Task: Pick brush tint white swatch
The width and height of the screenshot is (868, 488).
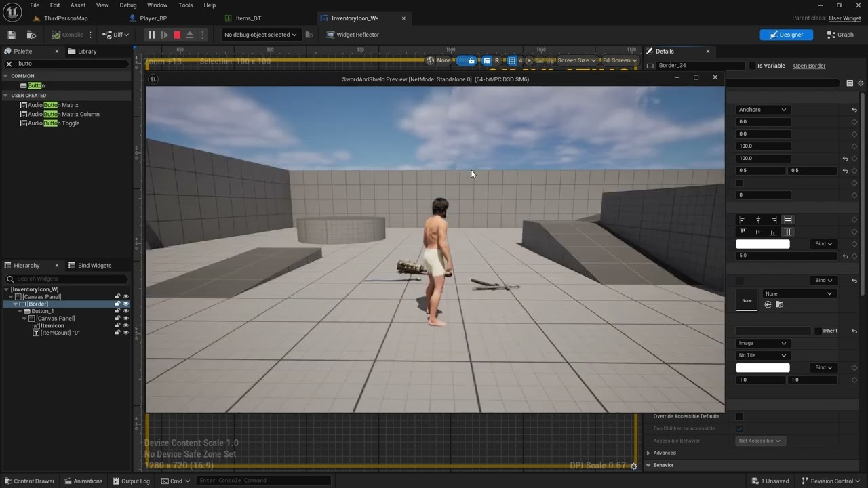Action: coord(763,368)
